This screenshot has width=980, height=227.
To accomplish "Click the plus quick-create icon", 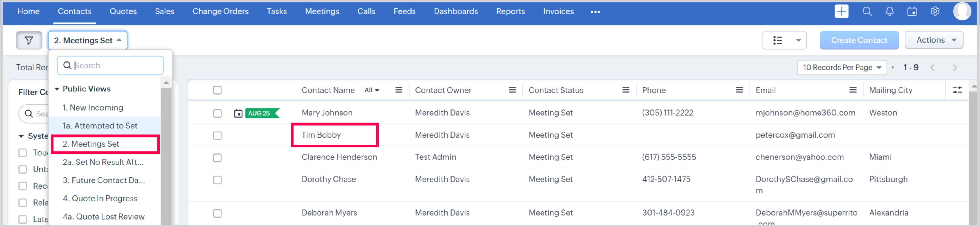I will 841,11.
